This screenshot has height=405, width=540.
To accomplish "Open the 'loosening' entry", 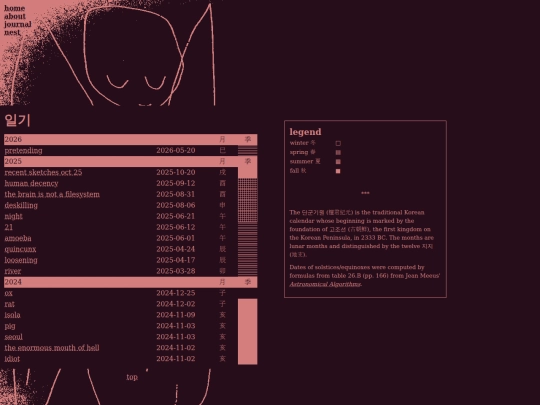I will (x=21, y=260).
